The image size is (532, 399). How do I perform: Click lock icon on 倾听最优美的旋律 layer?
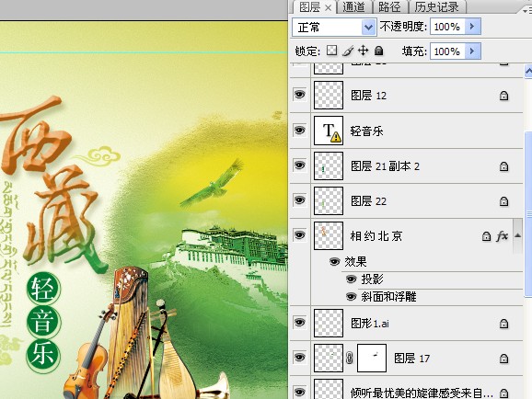click(503, 393)
